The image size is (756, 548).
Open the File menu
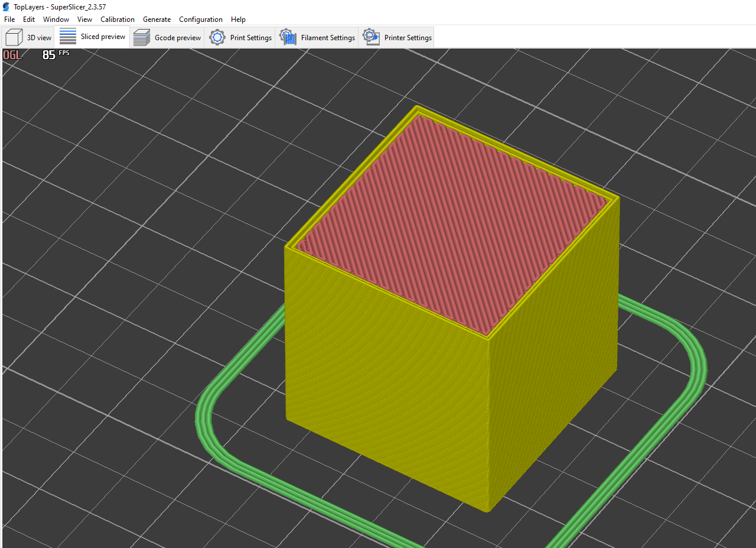point(9,20)
